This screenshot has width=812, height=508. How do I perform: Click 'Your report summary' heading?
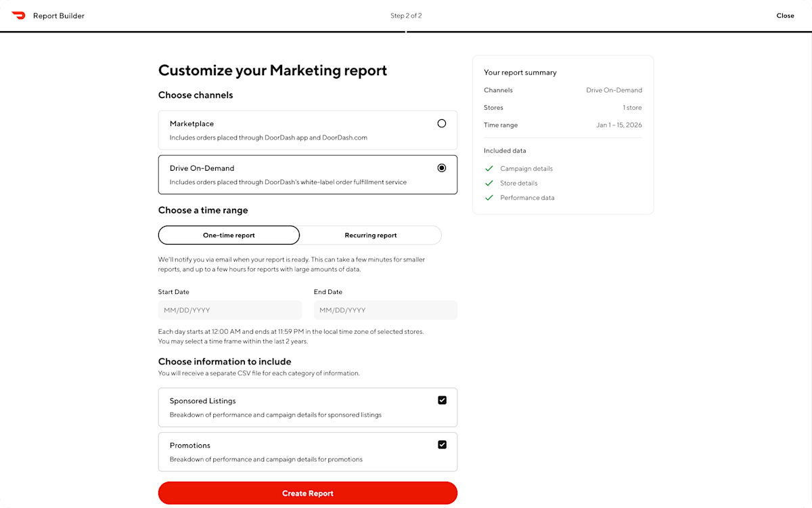tap(520, 72)
